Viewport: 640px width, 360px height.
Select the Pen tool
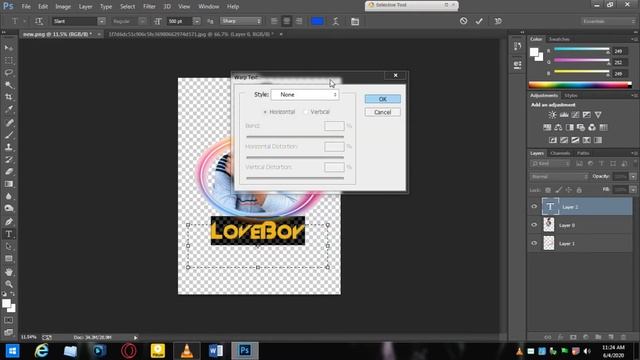coord(9,222)
